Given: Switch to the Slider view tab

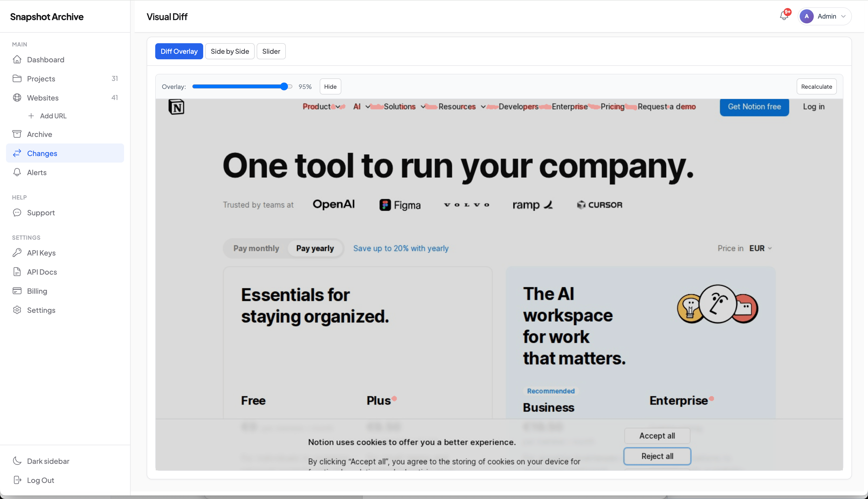Looking at the screenshot, I should pos(271,52).
